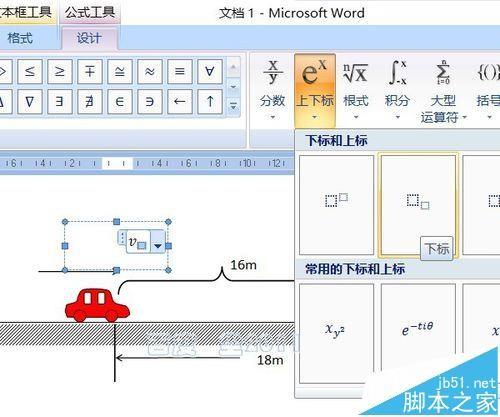Image resolution: width=500 pixels, height=417 pixels.
Task: Select the 公式工具 contextual tab header
Action: pos(90,13)
